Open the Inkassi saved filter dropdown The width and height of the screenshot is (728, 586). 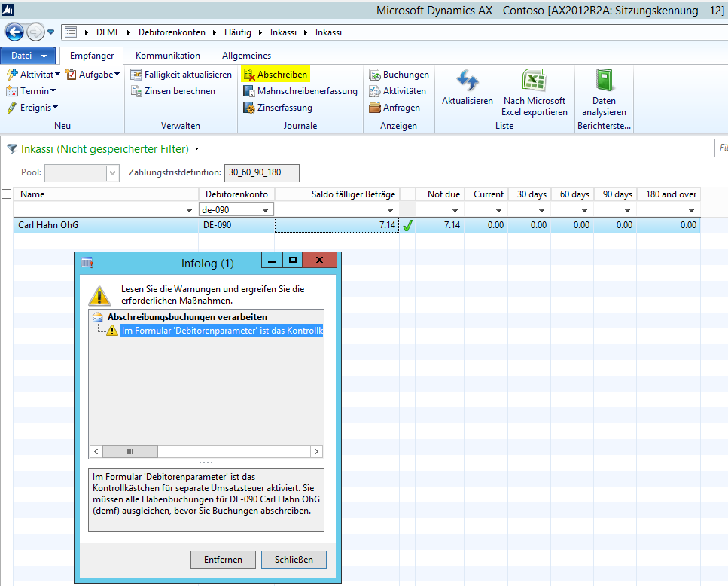pos(196,149)
